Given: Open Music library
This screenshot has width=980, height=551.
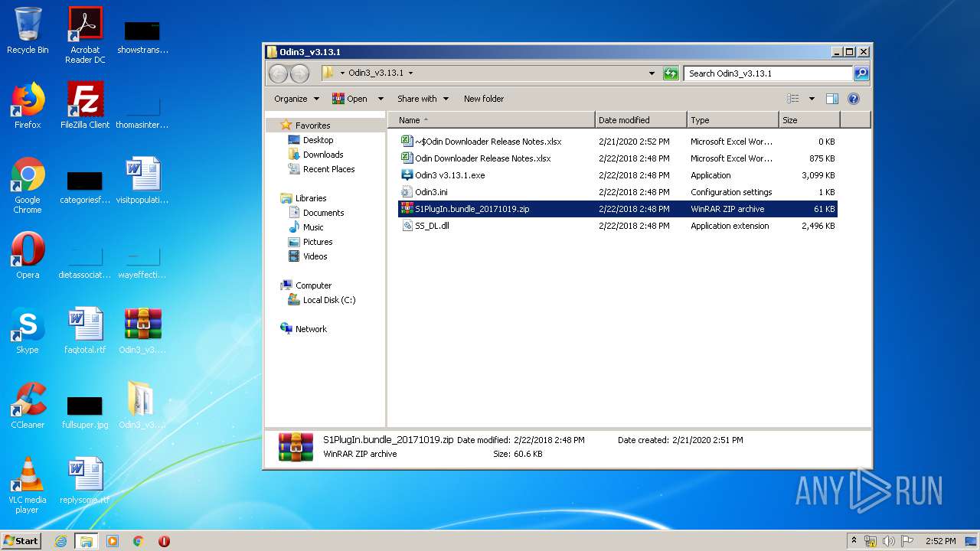Looking at the screenshot, I should coord(306,227).
